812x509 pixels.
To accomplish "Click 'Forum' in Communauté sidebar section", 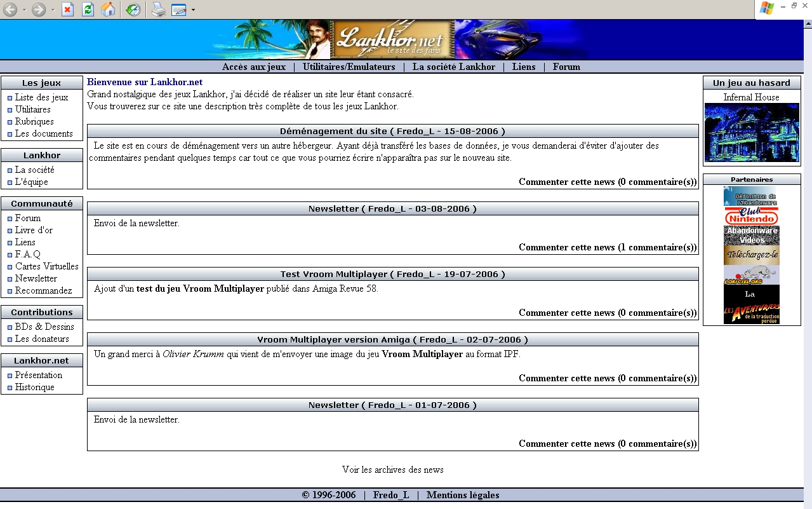I will tap(28, 218).
